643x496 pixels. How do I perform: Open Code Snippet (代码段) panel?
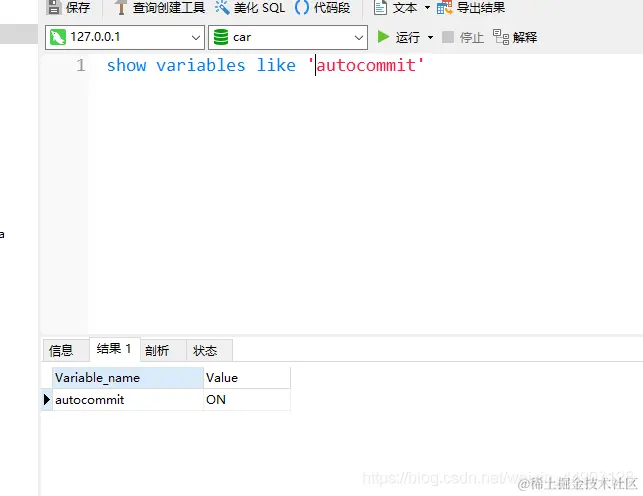[323, 7]
